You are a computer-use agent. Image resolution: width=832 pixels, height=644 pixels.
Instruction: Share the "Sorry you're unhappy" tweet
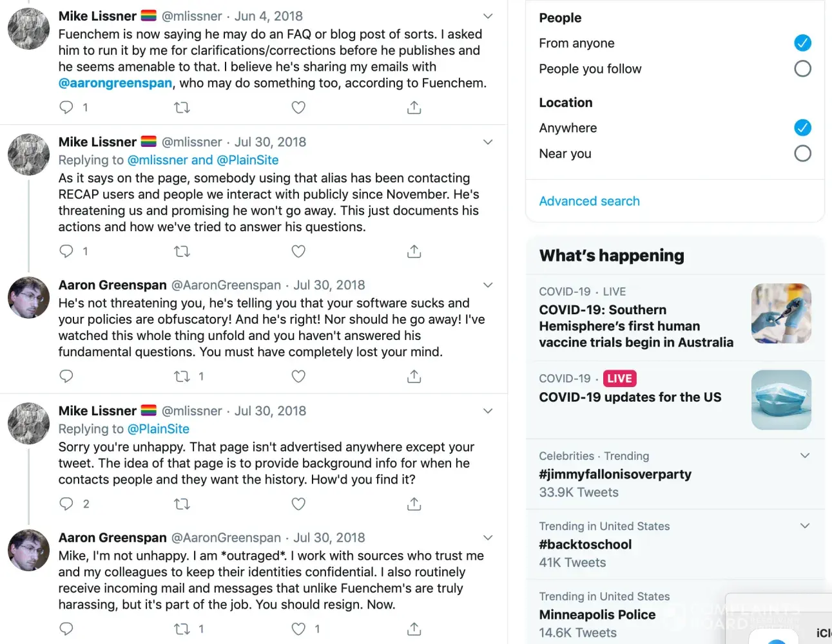point(414,504)
